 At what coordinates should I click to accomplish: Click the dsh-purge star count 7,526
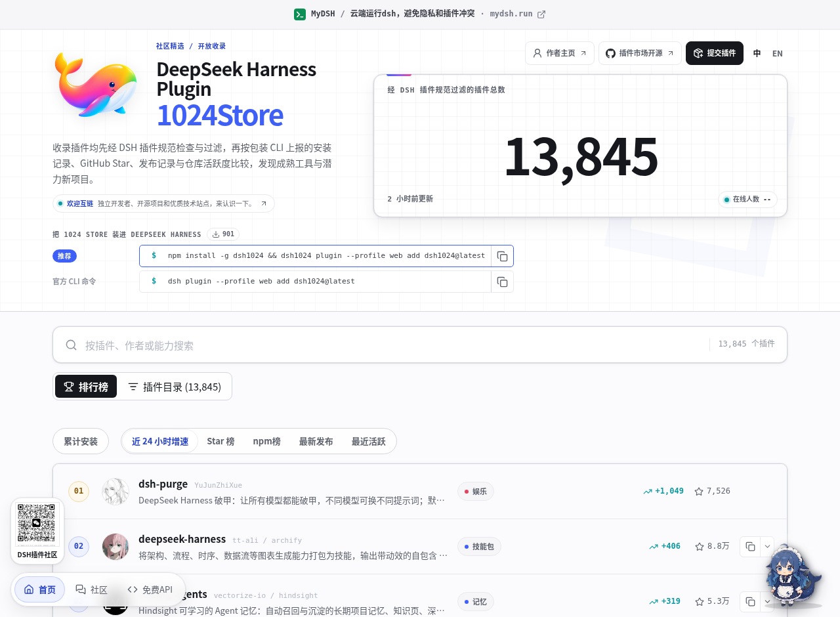pyautogui.click(x=712, y=491)
